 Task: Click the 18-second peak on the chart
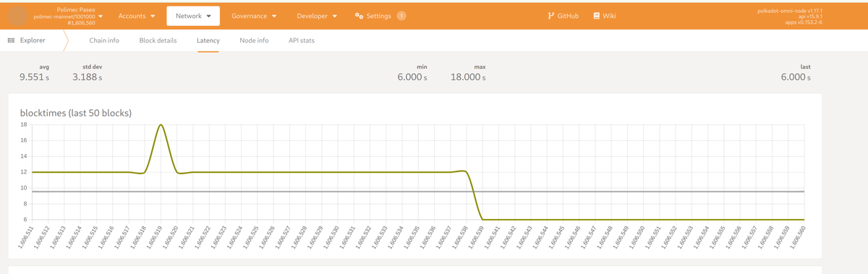(x=161, y=125)
